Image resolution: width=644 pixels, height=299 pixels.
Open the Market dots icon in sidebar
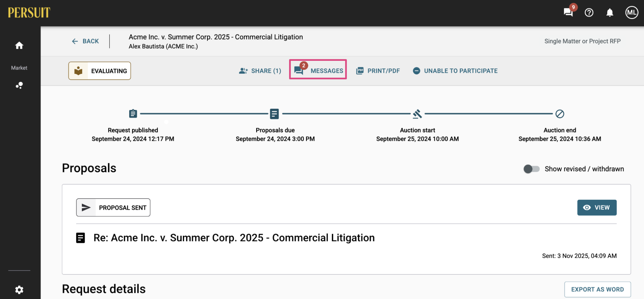click(19, 85)
